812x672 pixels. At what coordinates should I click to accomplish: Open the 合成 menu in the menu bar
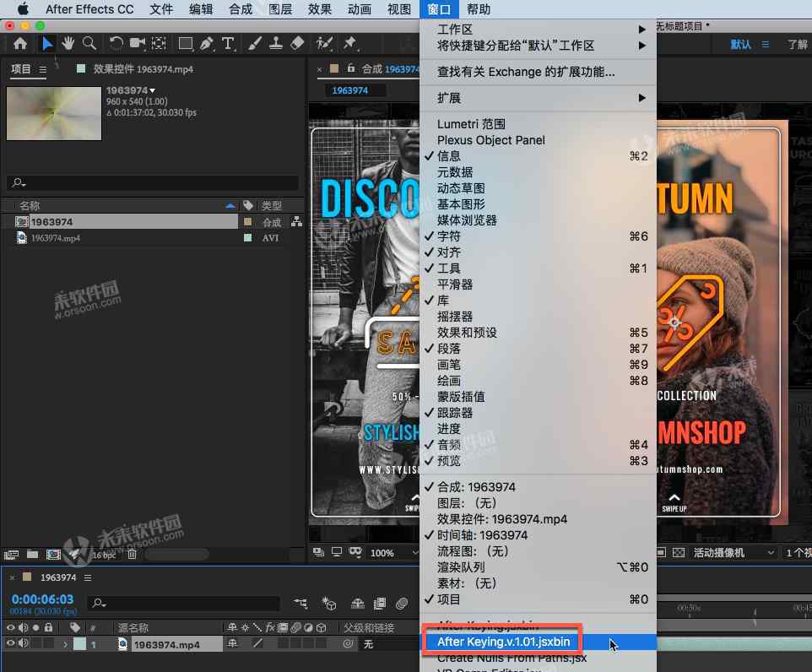241,9
